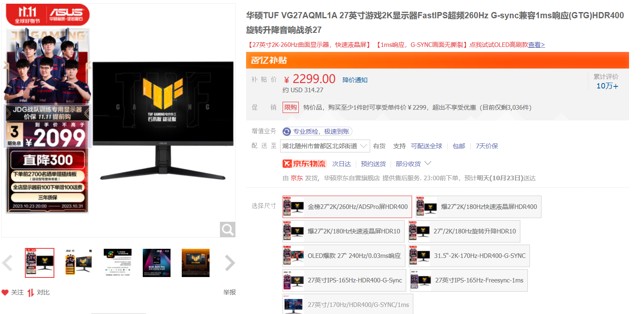Screen dimensions: 644x314
Task: Select second thumbnail with yellow monitor
Action: coord(79,263)
